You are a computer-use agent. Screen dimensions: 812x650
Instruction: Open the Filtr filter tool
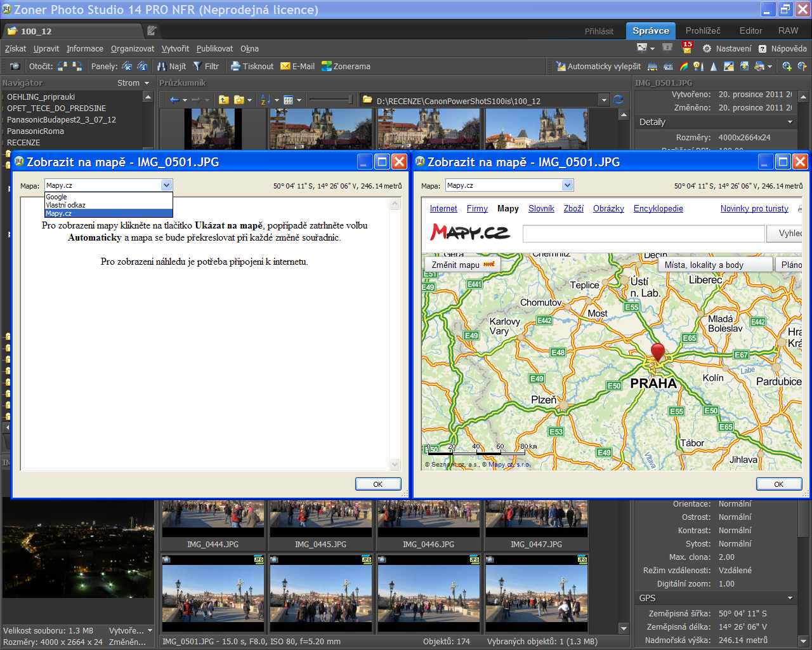click(x=206, y=66)
